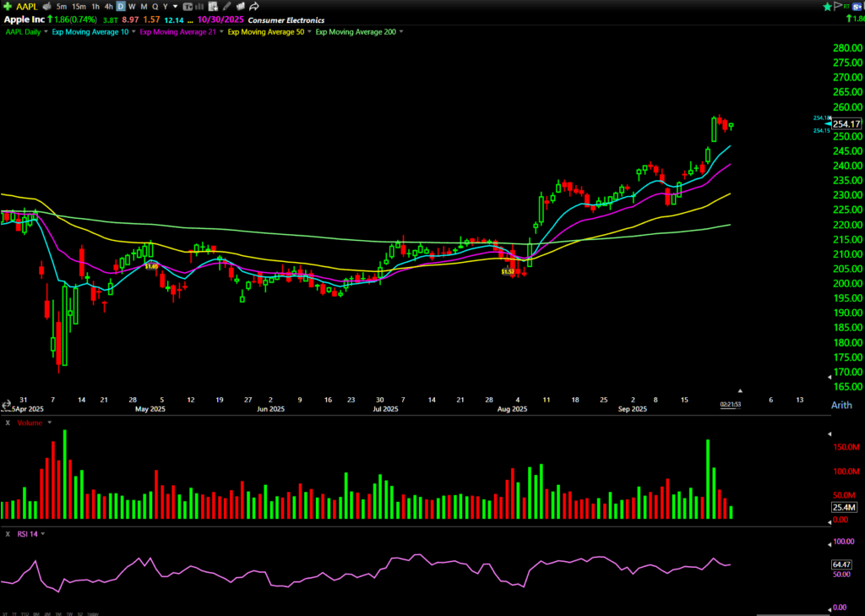The width and height of the screenshot is (865, 616).
Task: Click the share arrow icon in toolbar
Action: pos(254,6)
